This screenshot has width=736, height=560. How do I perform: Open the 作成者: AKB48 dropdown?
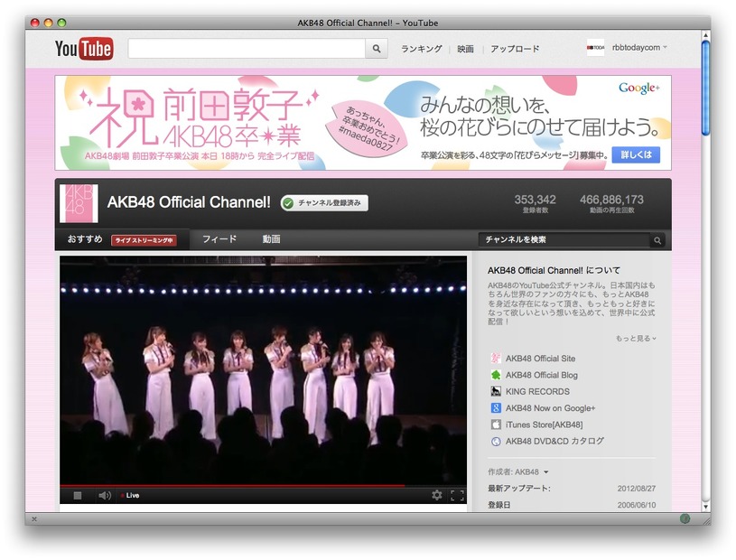click(517, 471)
